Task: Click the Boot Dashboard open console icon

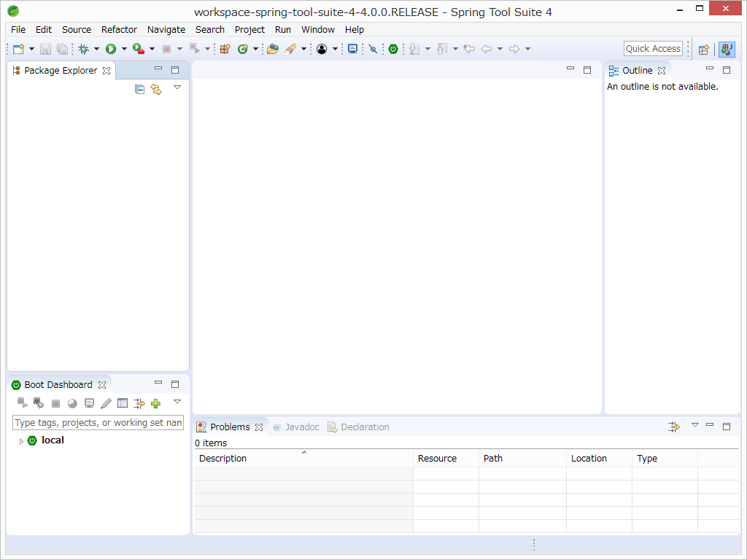Action: [89, 403]
